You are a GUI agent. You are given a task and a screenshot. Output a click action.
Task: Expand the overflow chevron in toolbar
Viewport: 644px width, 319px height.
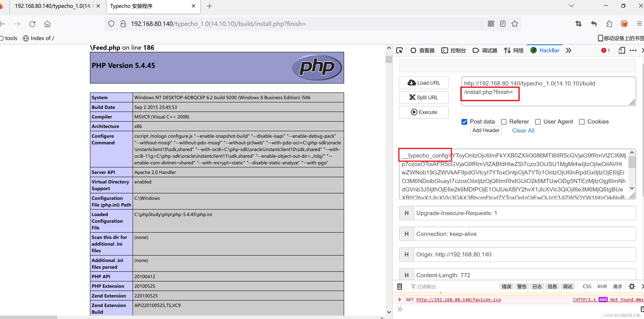coord(568,50)
